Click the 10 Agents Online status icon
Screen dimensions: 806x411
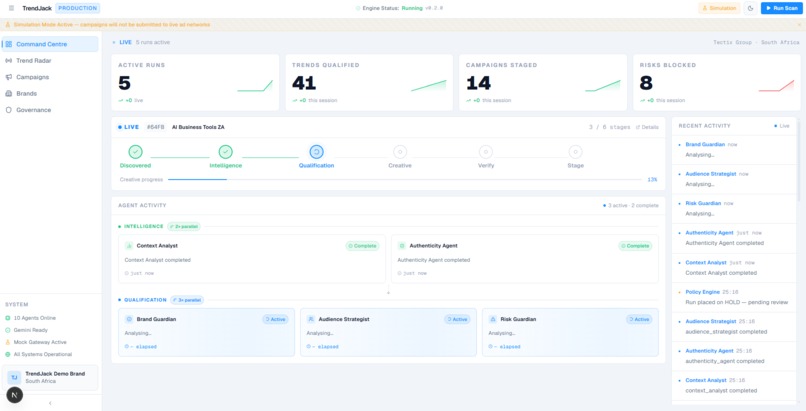point(8,318)
